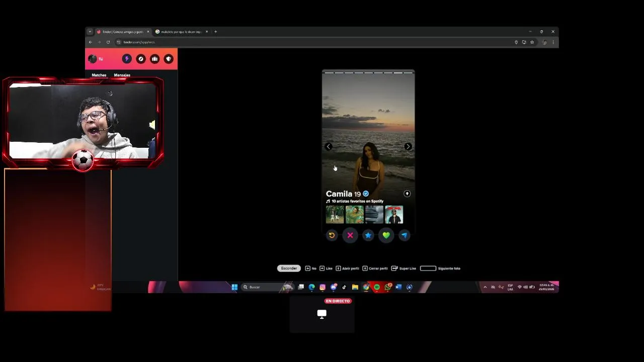Click the Cerrar perfil shortcut hint

tap(375, 268)
